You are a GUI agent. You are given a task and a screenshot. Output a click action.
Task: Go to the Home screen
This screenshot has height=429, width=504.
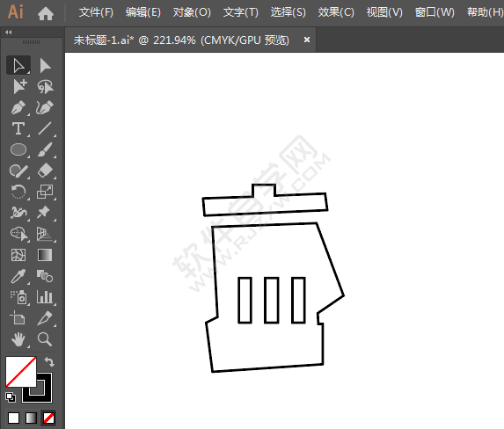pos(46,13)
